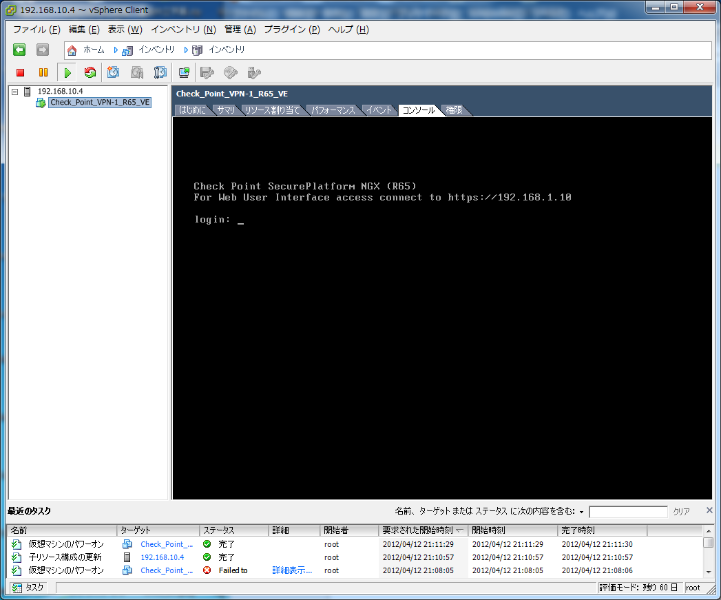Image resolution: width=721 pixels, height=600 pixels.
Task: Launch virtual machine console in new window
Action: pyautogui.click(x=184, y=72)
